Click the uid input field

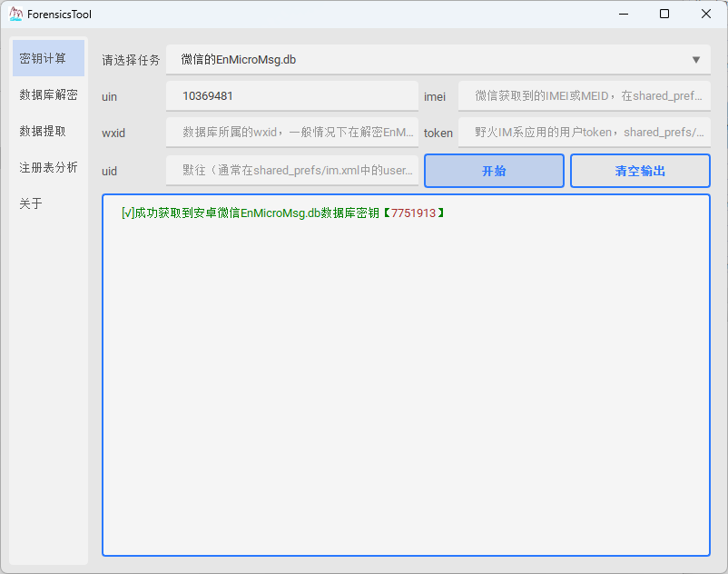point(291,171)
